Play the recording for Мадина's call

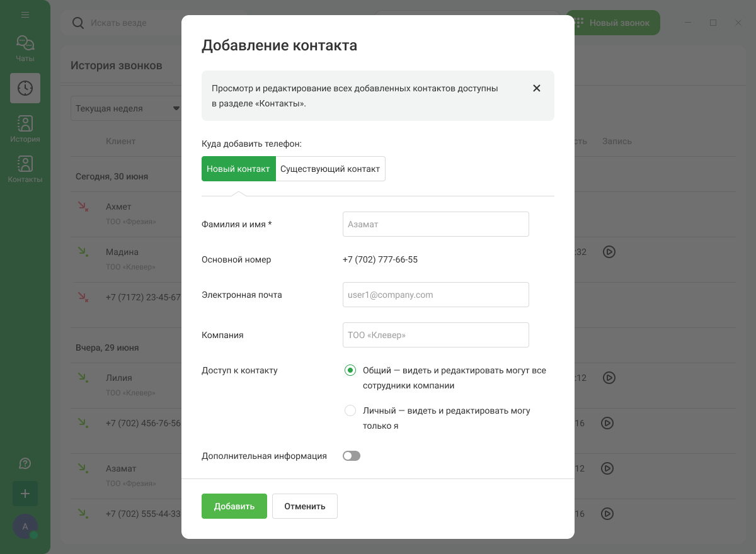click(x=609, y=252)
